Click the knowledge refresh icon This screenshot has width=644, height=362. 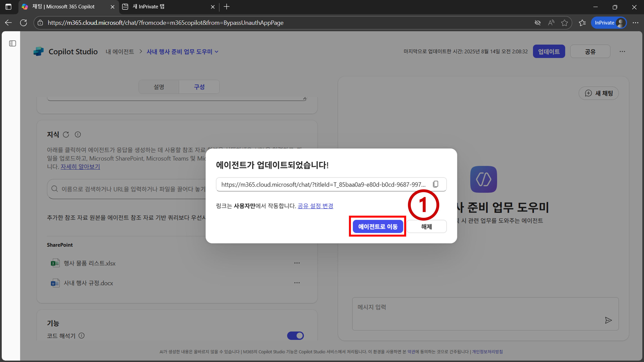coord(66,135)
